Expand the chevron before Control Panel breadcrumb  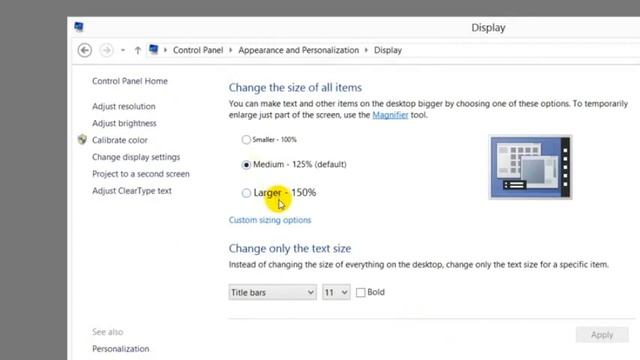tap(165, 50)
